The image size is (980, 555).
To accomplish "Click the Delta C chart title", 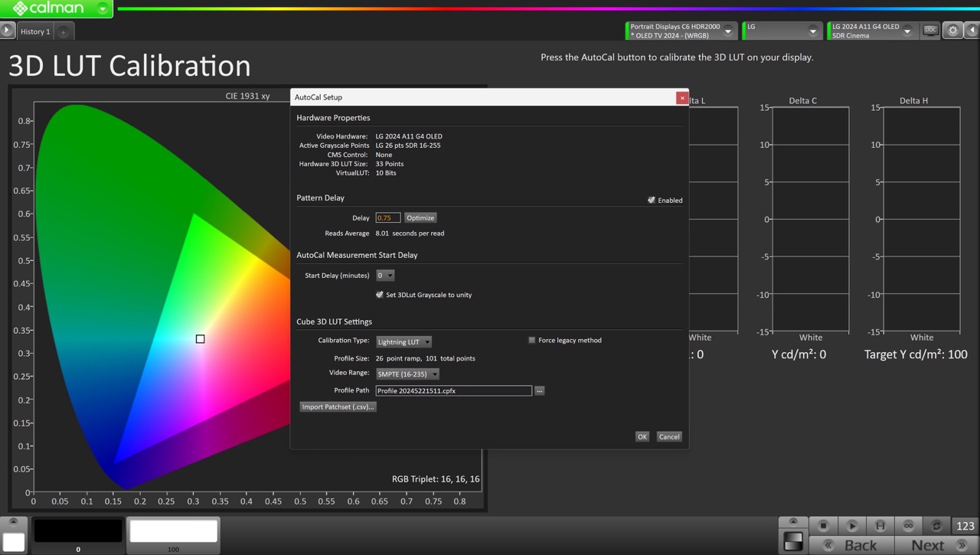I will 803,101.
